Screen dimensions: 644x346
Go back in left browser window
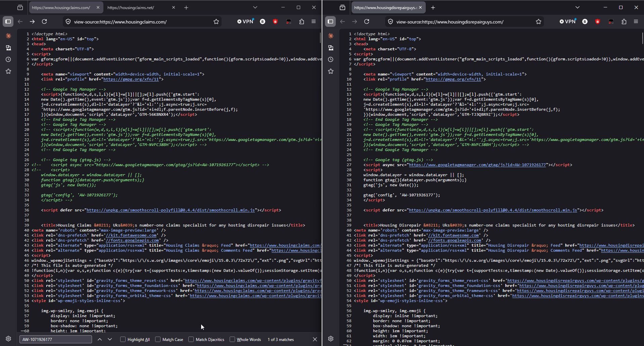point(20,21)
